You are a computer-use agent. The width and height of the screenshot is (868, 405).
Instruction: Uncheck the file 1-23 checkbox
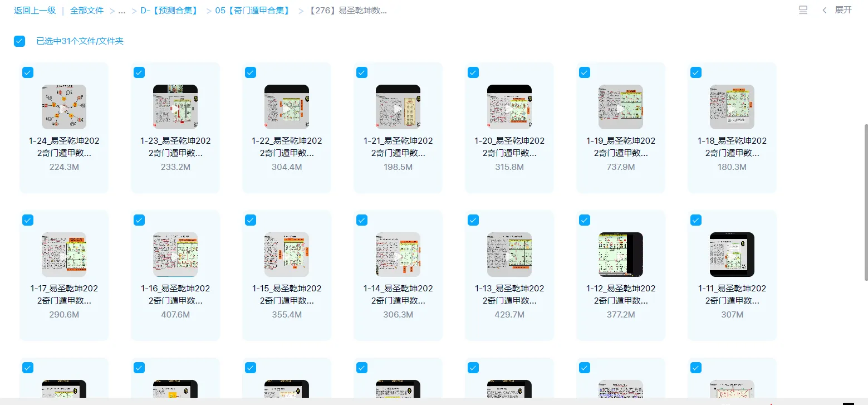[x=139, y=72]
